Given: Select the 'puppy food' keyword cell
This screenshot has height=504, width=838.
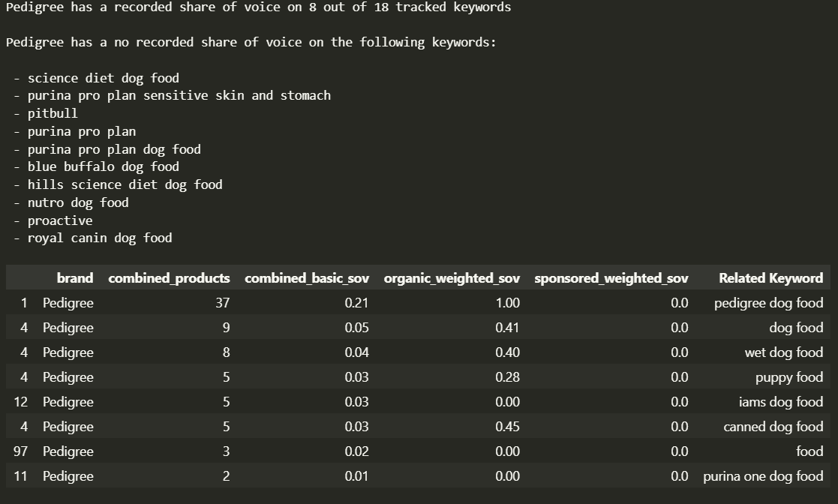Looking at the screenshot, I should point(789,377).
